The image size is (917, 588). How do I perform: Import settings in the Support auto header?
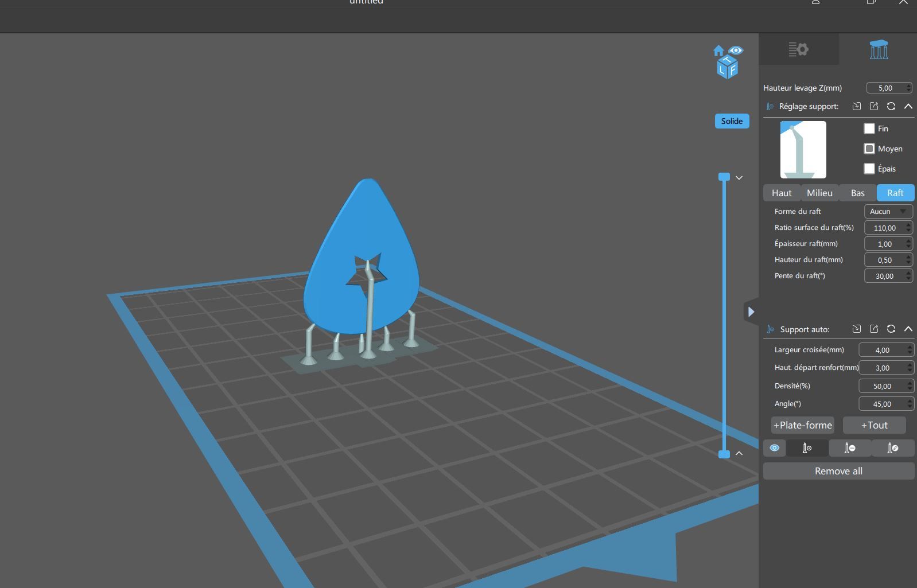pyautogui.click(x=857, y=329)
